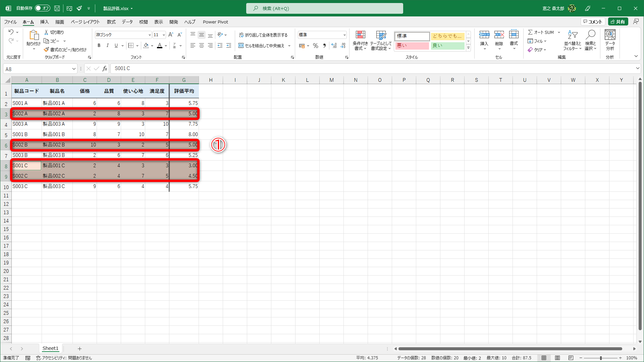Toggle the AutoSave switch
The image size is (644, 362).
(43, 8)
